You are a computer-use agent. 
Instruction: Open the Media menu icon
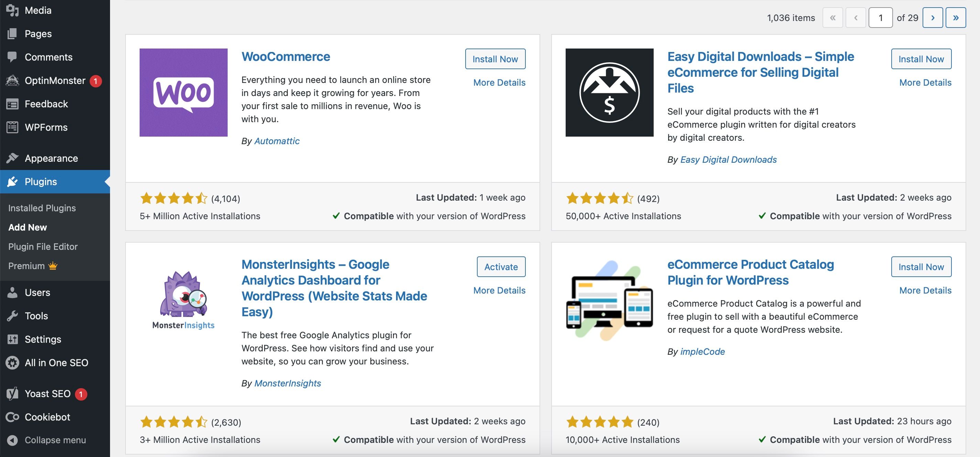click(x=12, y=10)
